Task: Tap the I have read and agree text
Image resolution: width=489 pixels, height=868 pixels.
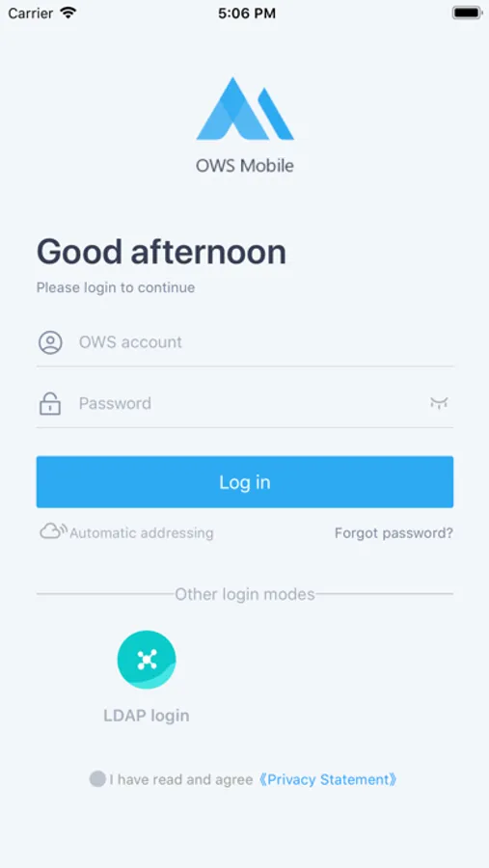Action: (181, 779)
